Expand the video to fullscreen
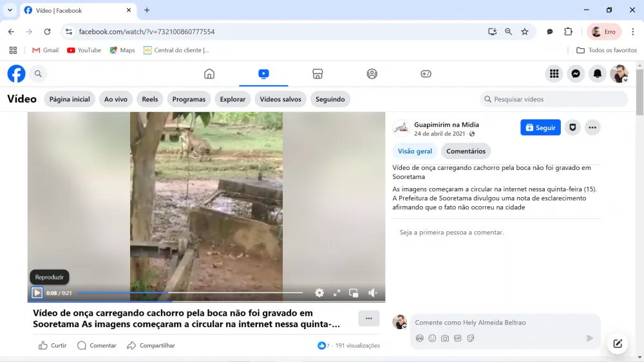The height and width of the screenshot is (362, 644). click(x=337, y=293)
